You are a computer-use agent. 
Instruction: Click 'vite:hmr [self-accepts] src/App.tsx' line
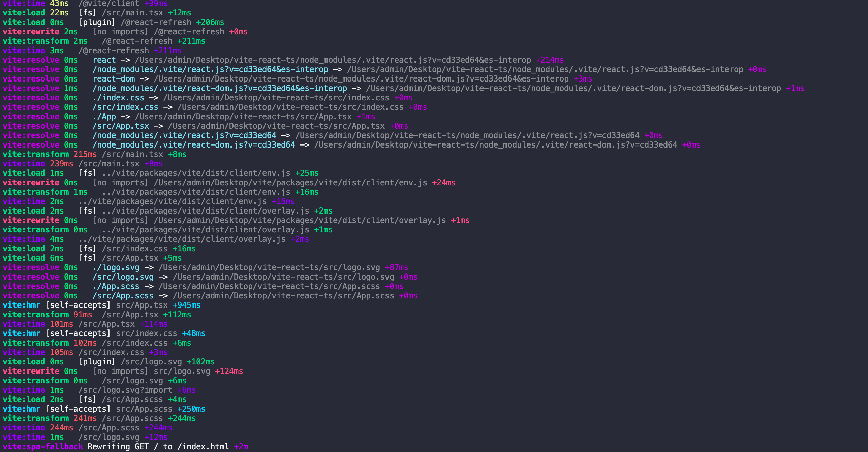pos(101,305)
